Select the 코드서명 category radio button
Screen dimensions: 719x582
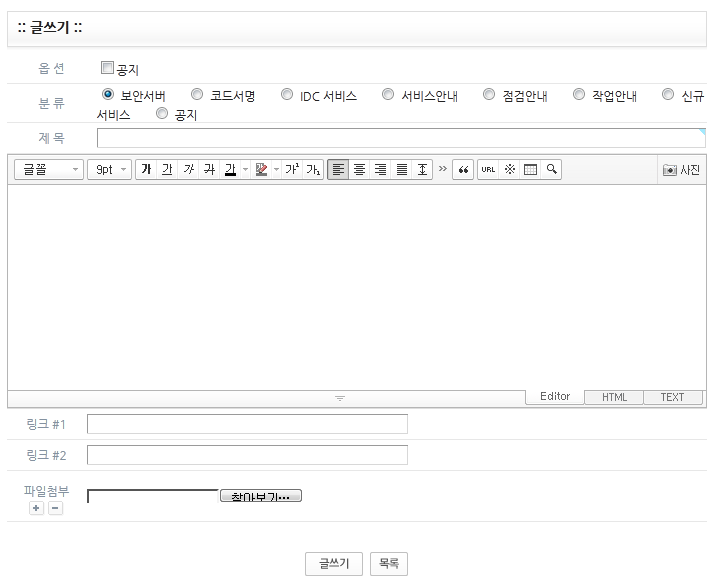(x=197, y=95)
